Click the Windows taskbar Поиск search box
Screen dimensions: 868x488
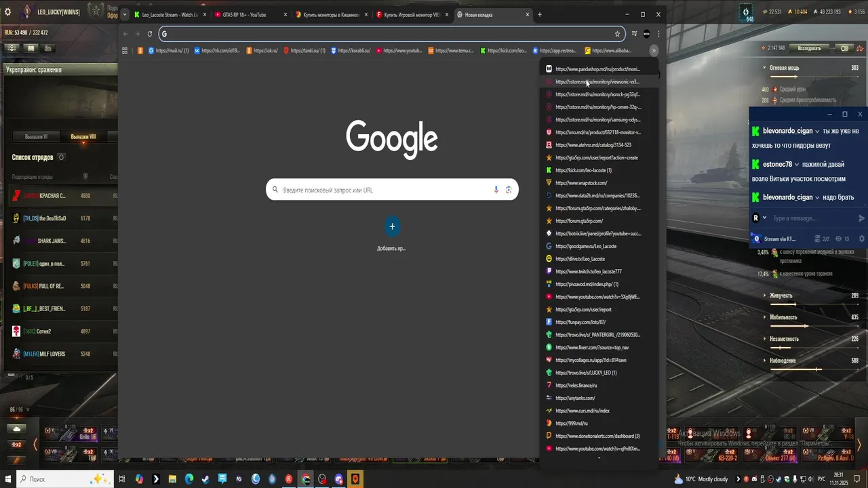coord(64,479)
